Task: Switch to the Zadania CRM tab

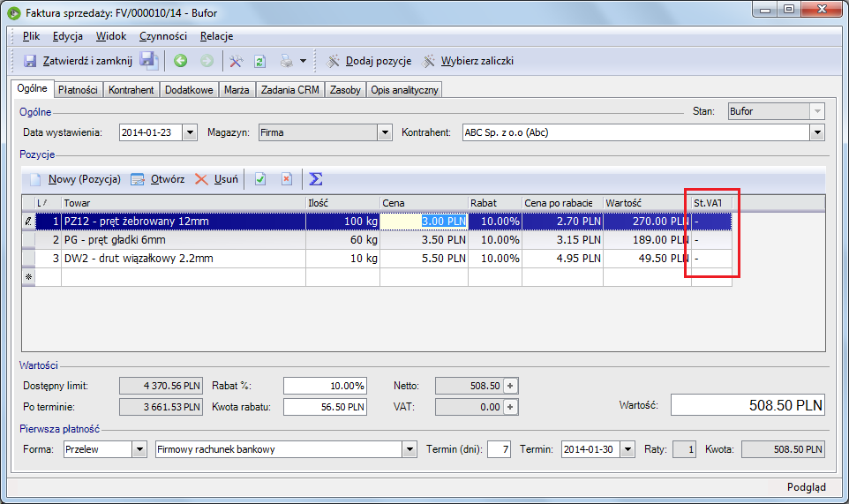Action: (x=290, y=90)
